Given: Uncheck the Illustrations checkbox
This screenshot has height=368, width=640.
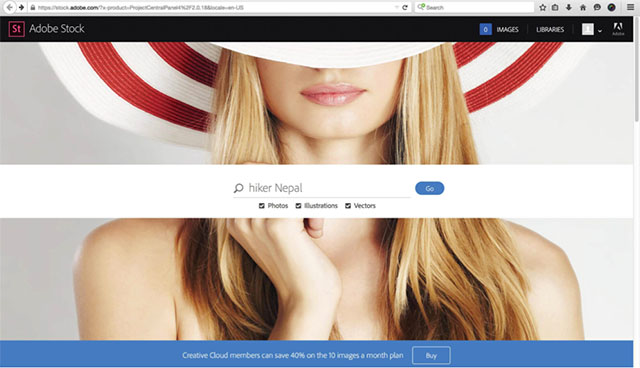Looking at the screenshot, I should coord(298,206).
